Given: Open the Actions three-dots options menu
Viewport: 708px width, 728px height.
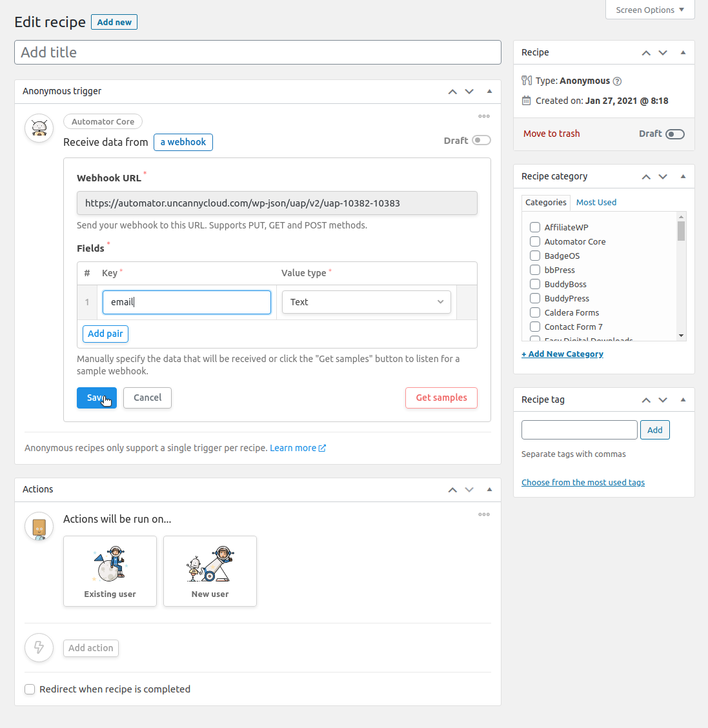Looking at the screenshot, I should click(x=484, y=514).
